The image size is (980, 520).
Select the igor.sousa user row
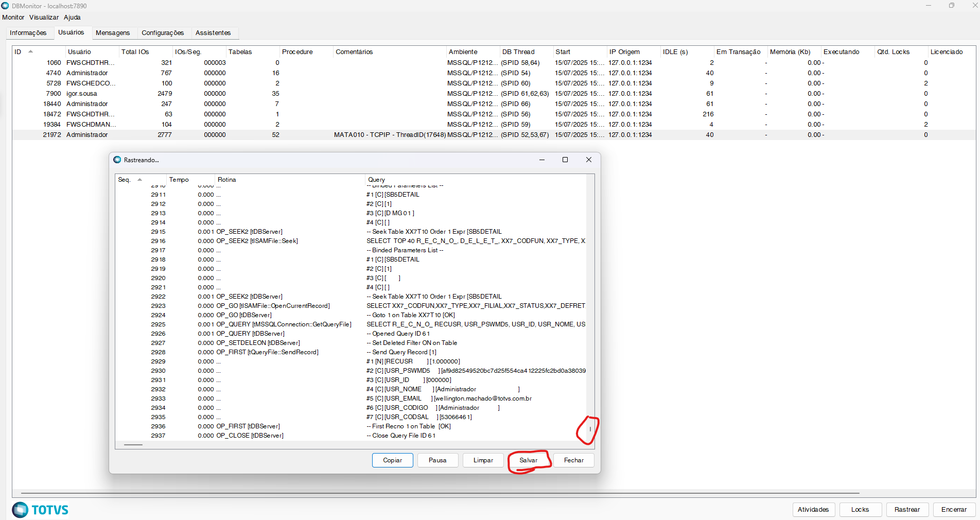click(494, 94)
